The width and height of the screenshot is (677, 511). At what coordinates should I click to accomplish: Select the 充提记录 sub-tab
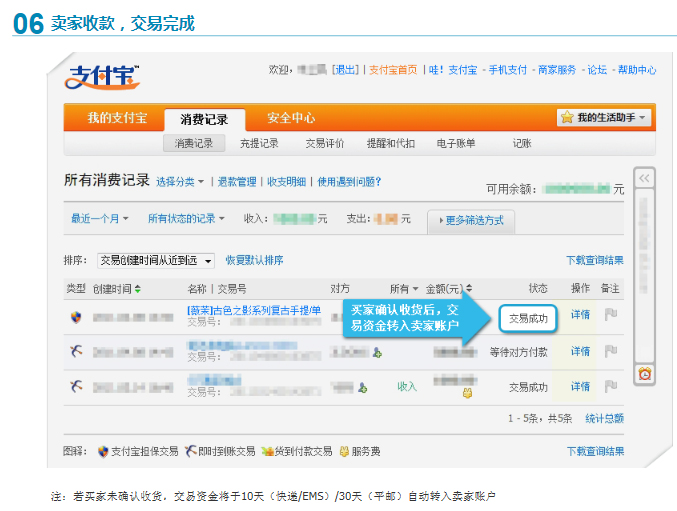pos(259,143)
